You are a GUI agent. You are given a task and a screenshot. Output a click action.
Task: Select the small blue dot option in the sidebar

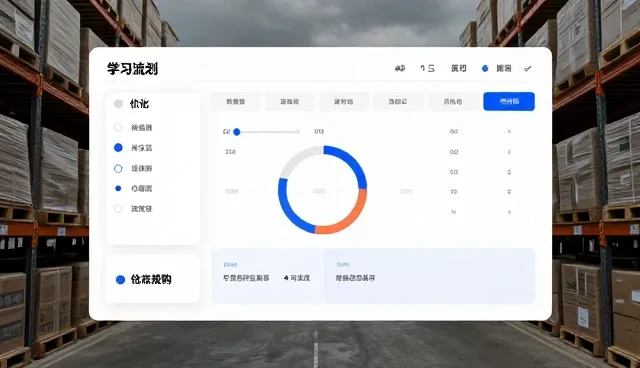point(118,188)
